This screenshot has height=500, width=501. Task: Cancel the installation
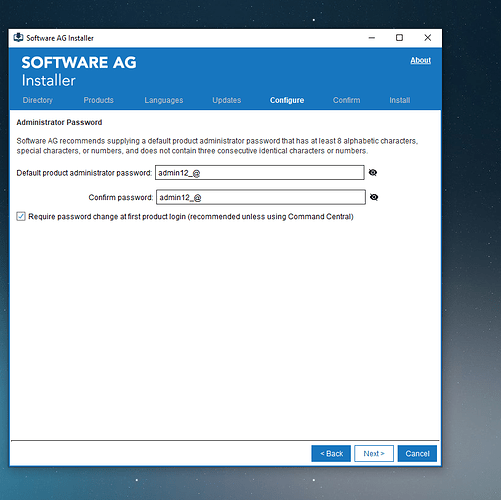pos(417,453)
